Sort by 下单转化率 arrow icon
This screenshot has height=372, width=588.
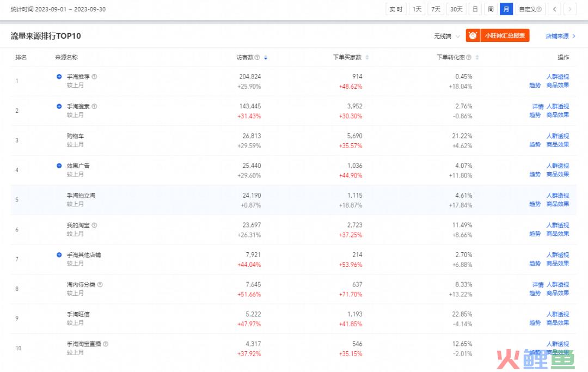click(477, 57)
